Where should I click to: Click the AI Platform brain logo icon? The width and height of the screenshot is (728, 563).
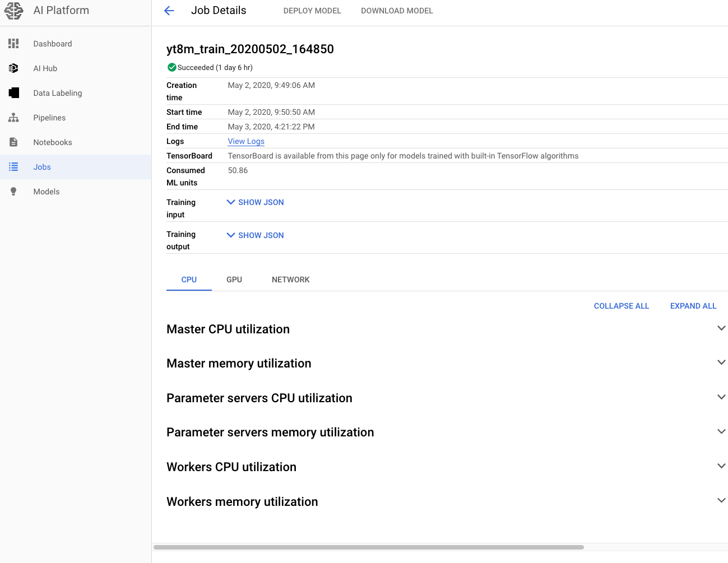[14, 11]
